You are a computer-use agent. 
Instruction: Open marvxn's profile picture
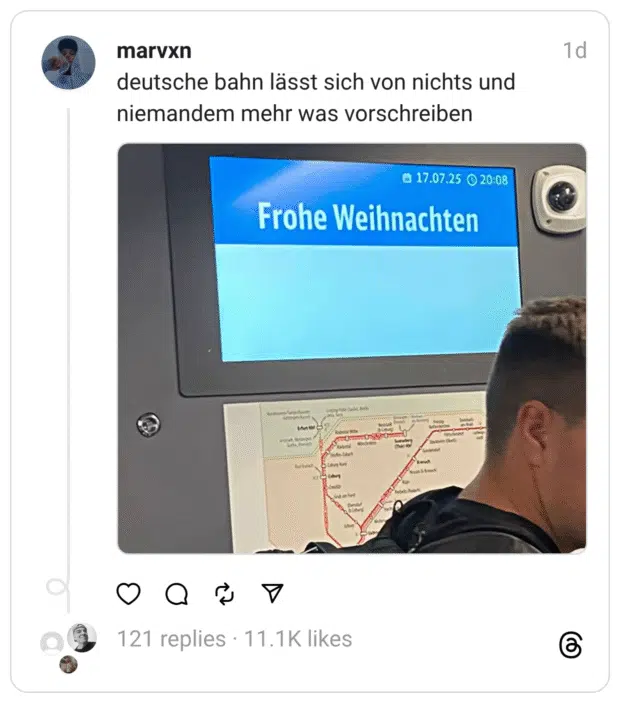pos(69,63)
